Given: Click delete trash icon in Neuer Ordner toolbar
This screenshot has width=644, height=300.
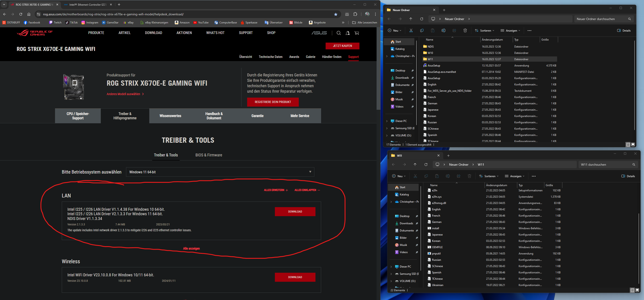Looking at the screenshot, I should pos(465,30).
